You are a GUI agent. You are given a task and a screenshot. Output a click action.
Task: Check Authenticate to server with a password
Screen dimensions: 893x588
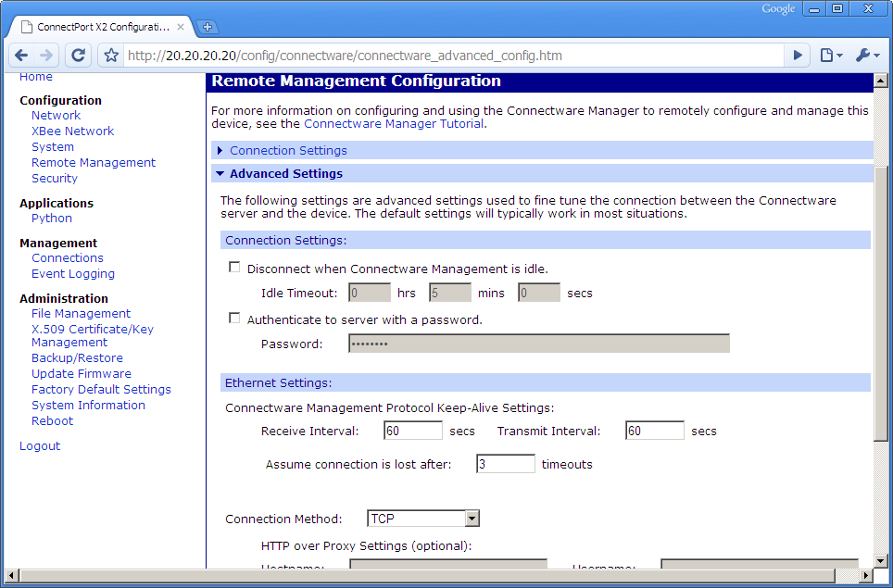(x=234, y=319)
